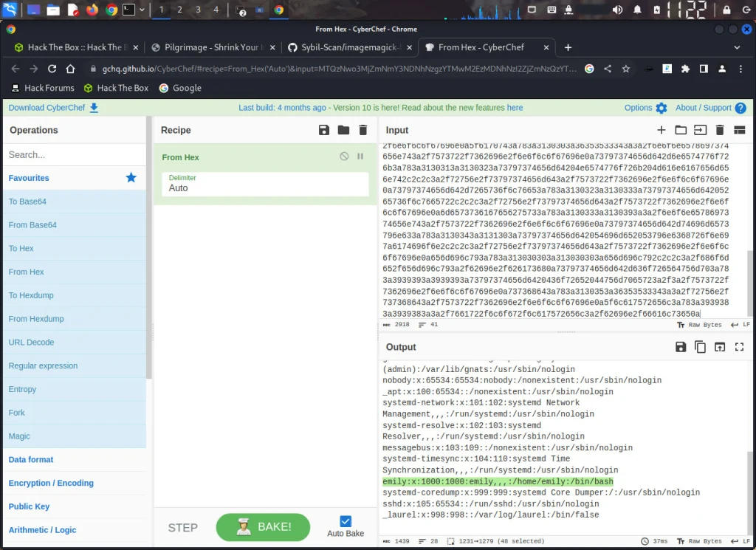Image resolution: width=756 pixels, height=550 pixels.
Task: Save output to file
Action: coord(681,347)
